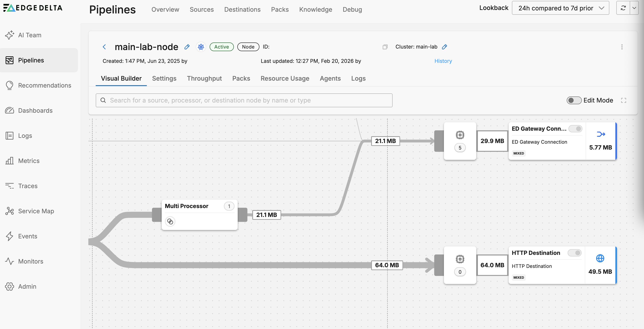Screen dimensions: 644x329
Task: Select the Service Map sidebar icon
Action: pyautogui.click(x=10, y=211)
